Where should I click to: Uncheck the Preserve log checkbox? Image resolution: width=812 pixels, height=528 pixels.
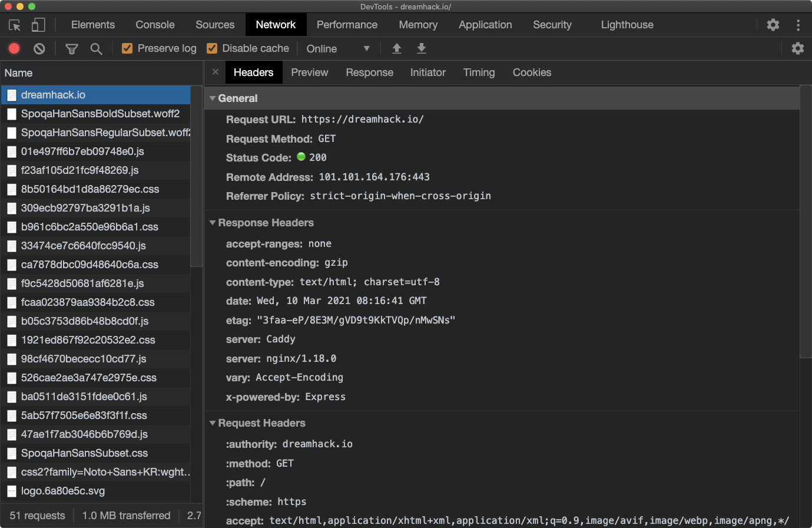[x=127, y=48]
